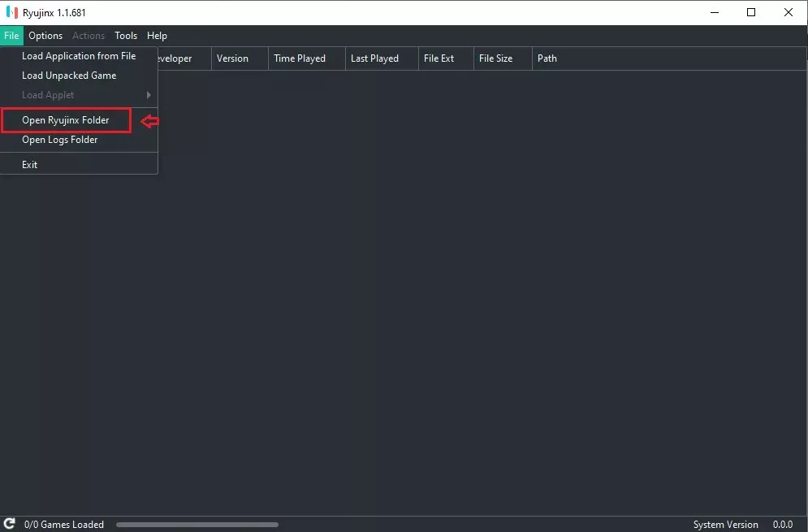The height and width of the screenshot is (532, 808).
Task: Open the Tools menu
Action: [x=126, y=36]
